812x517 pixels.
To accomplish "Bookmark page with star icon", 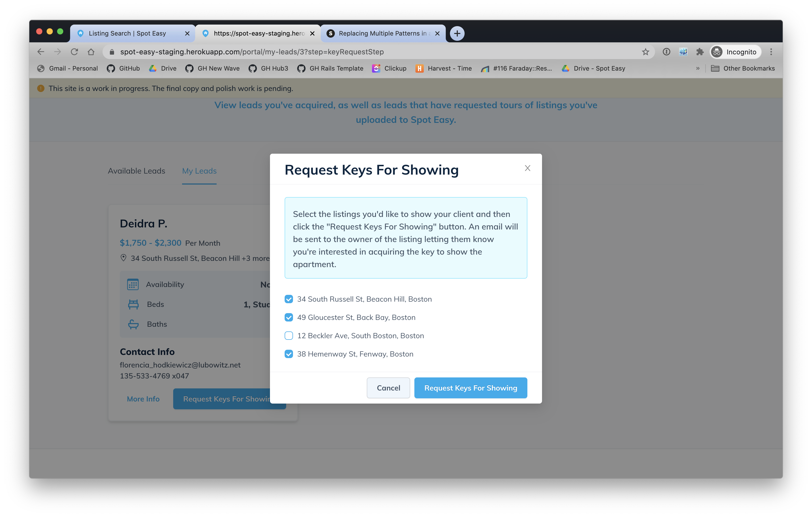I will point(645,52).
